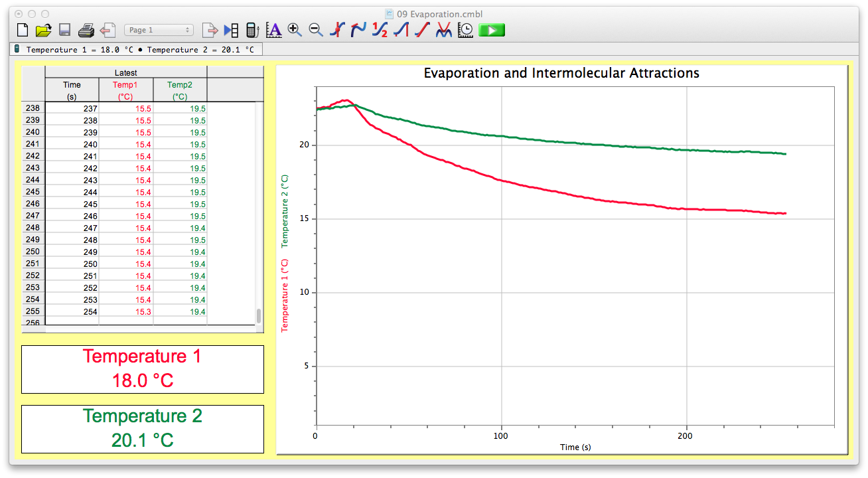Click the sensor icon in the status bar
The image size is (868, 478).
click(x=17, y=49)
